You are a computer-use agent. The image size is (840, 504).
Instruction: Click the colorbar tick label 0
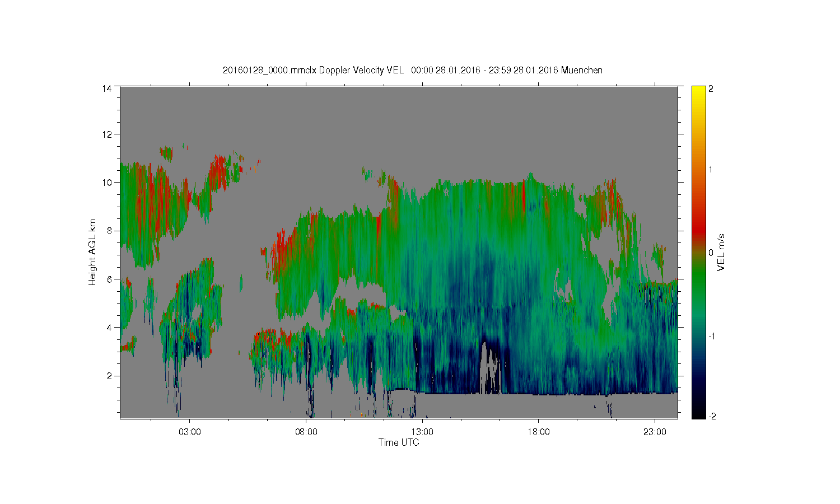point(711,253)
